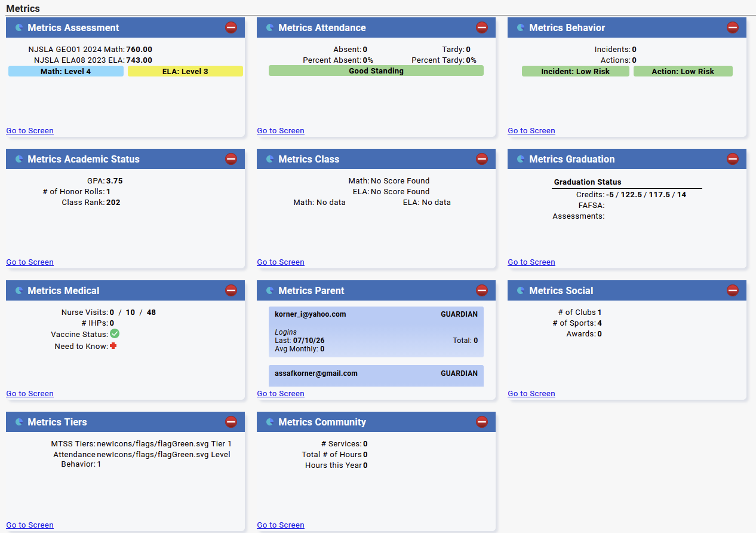Image resolution: width=756 pixels, height=533 pixels.
Task: Remove the Metrics Medical widget with red minus
Action: (231, 290)
